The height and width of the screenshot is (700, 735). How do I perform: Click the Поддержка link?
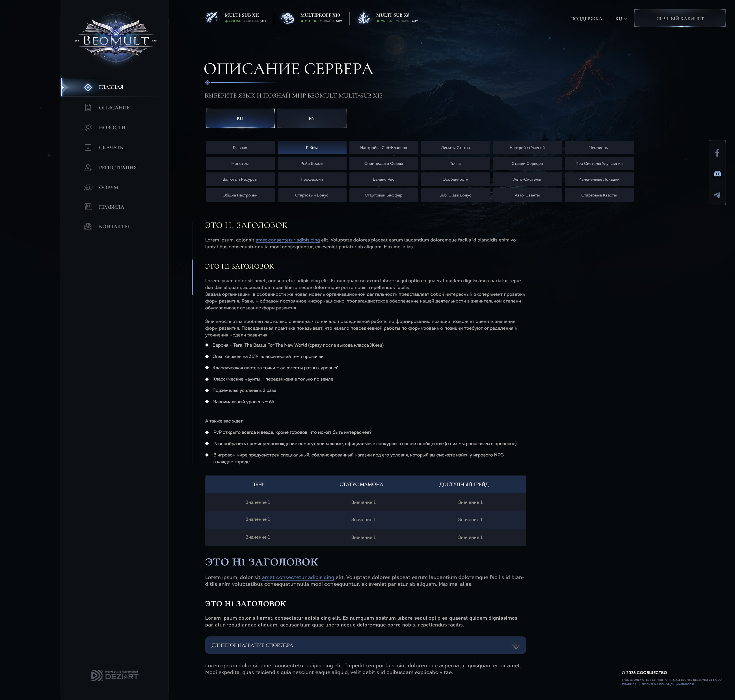click(x=586, y=19)
